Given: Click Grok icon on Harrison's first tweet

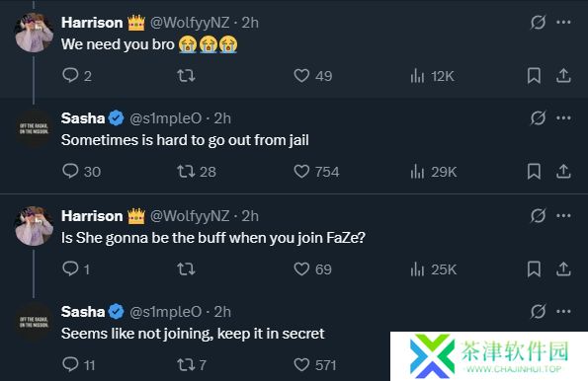Looking at the screenshot, I should pos(538,23).
